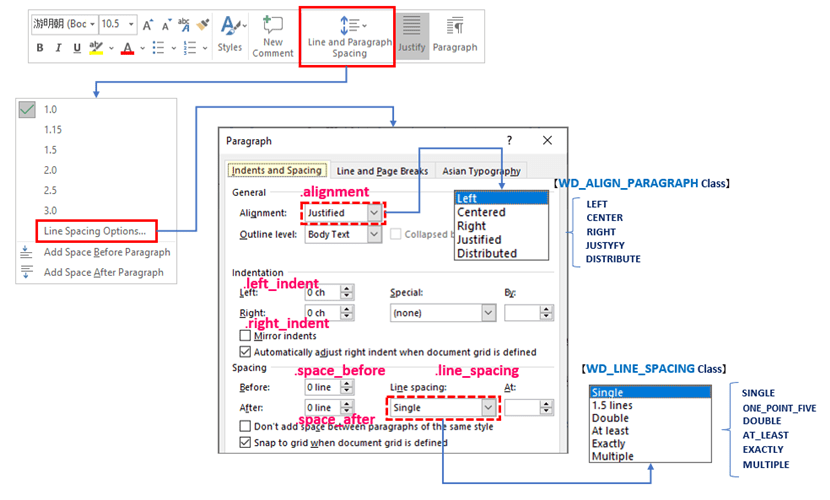Toggle Snap to grid checkbox

pyautogui.click(x=245, y=442)
